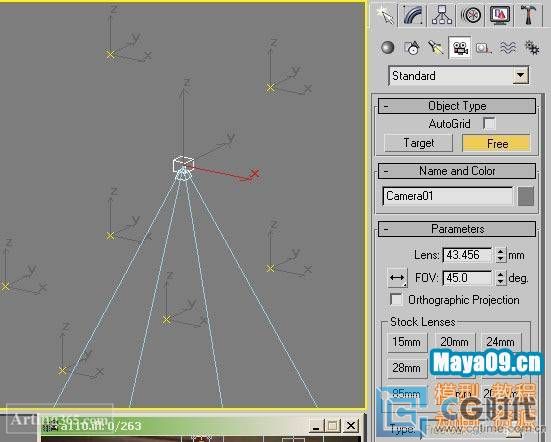Collapse the Name and Color rollout
This screenshot has width=551, height=442.
[457, 171]
